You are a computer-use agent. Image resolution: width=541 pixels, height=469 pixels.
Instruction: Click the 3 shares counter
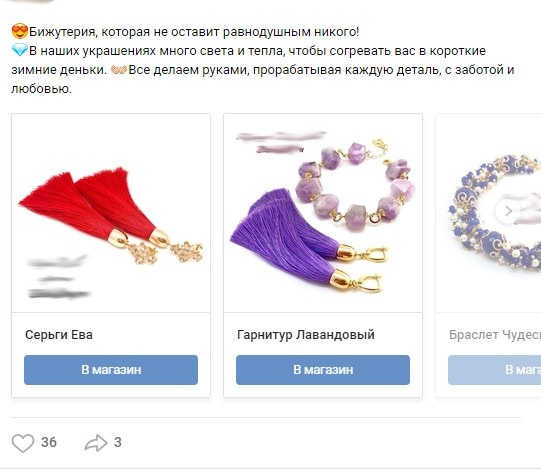tap(118, 442)
